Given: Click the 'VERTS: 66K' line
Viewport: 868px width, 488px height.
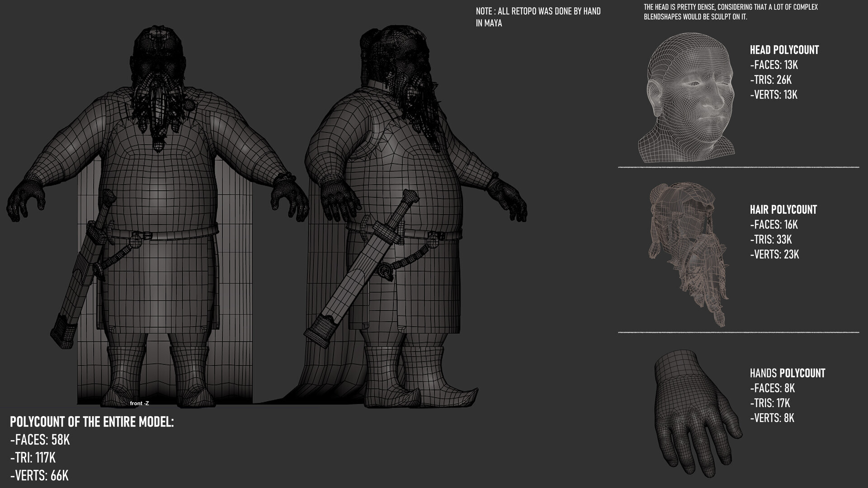Looking at the screenshot, I should click(x=39, y=475).
